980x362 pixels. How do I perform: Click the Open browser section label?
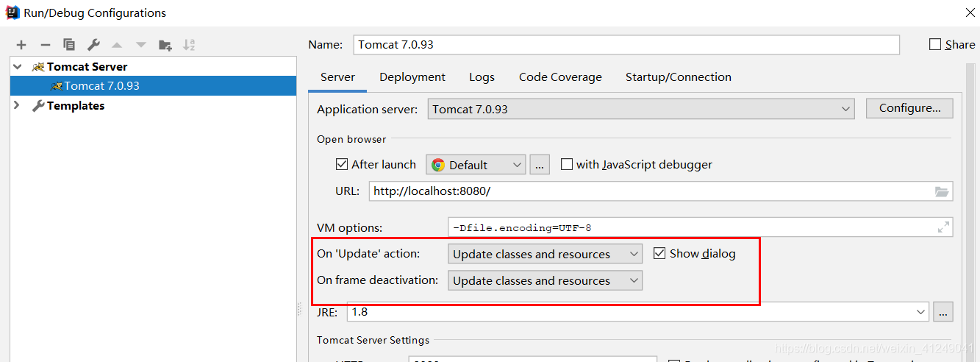tap(351, 139)
